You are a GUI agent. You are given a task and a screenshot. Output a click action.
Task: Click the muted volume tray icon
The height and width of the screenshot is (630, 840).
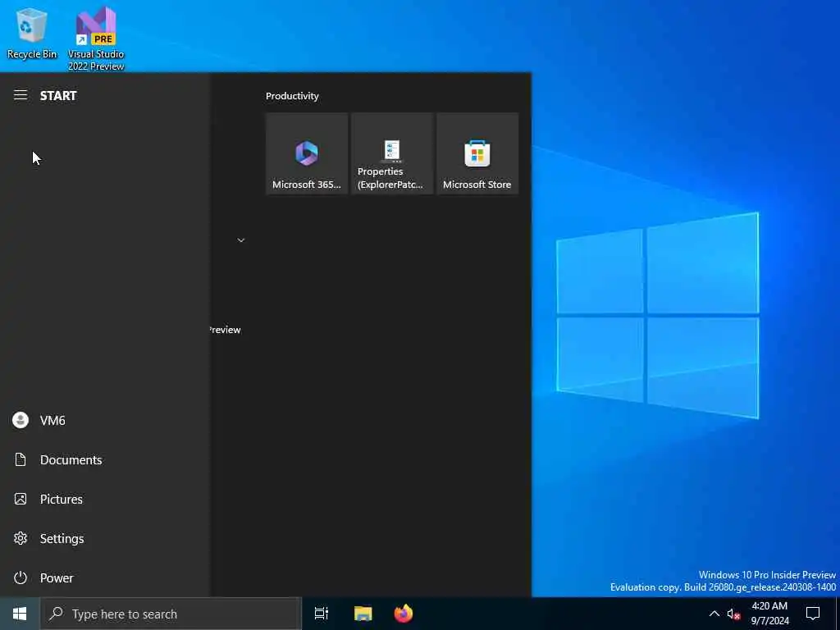[x=734, y=614]
